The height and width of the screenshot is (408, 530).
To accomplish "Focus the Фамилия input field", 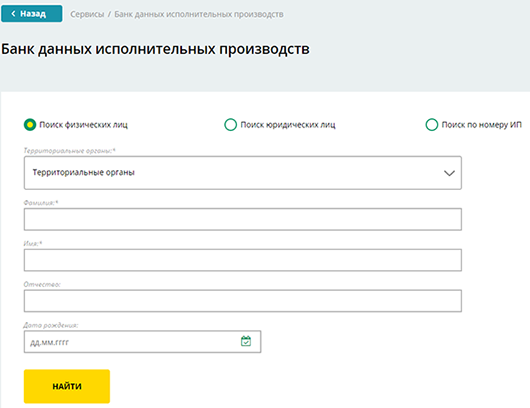I will click(x=243, y=219).
